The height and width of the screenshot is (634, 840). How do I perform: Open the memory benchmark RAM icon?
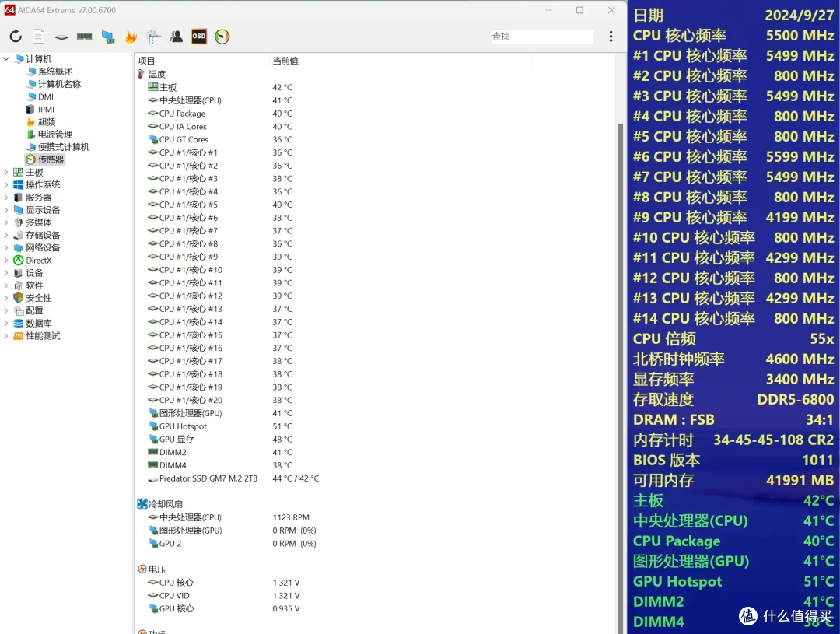(x=84, y=37)
